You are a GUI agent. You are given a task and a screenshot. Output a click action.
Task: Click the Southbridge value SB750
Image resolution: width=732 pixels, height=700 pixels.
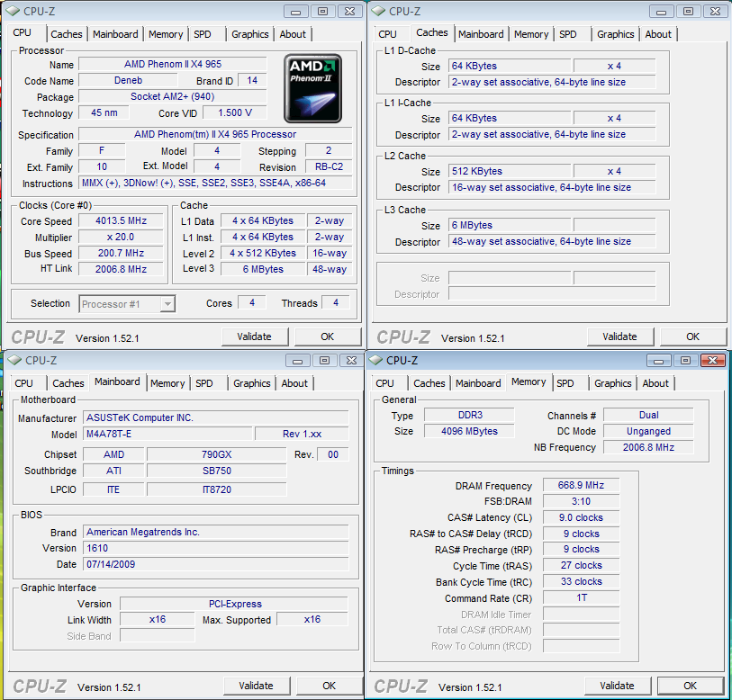pos(217,471)
